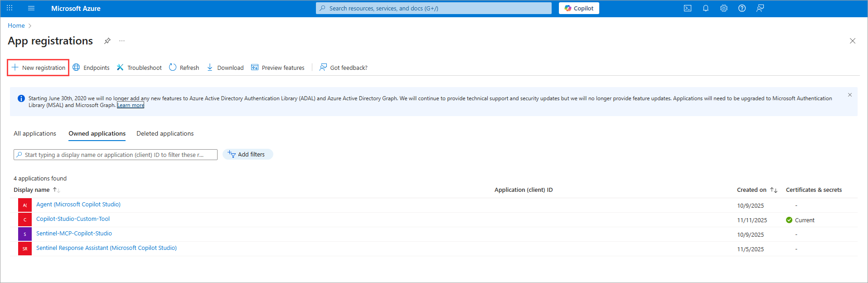The image size is (868, 283).
Task: Click the red 'SR' app icon
Action: coord(25,249)
